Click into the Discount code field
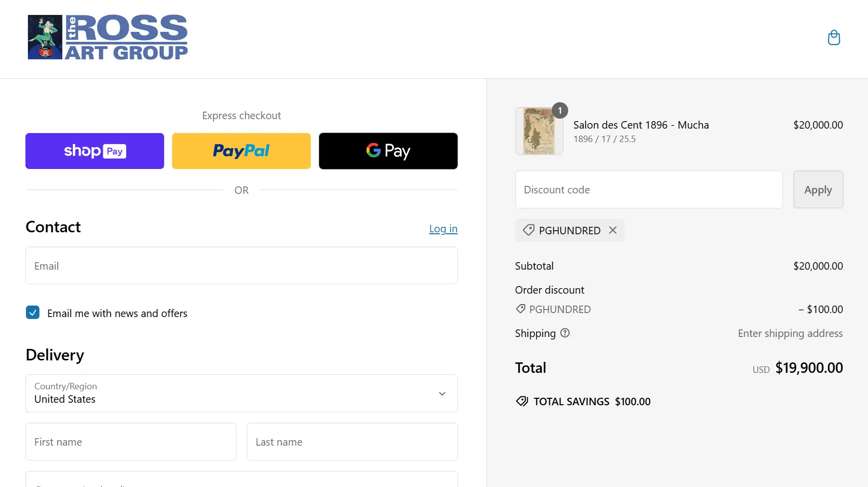This screenshot has width=868, height=487. 649,189
